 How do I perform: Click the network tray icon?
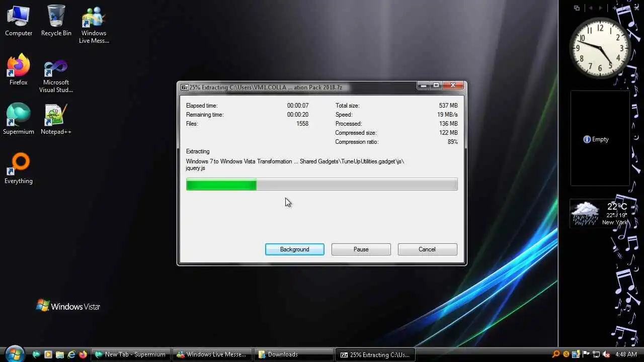[x=597, y=354]
